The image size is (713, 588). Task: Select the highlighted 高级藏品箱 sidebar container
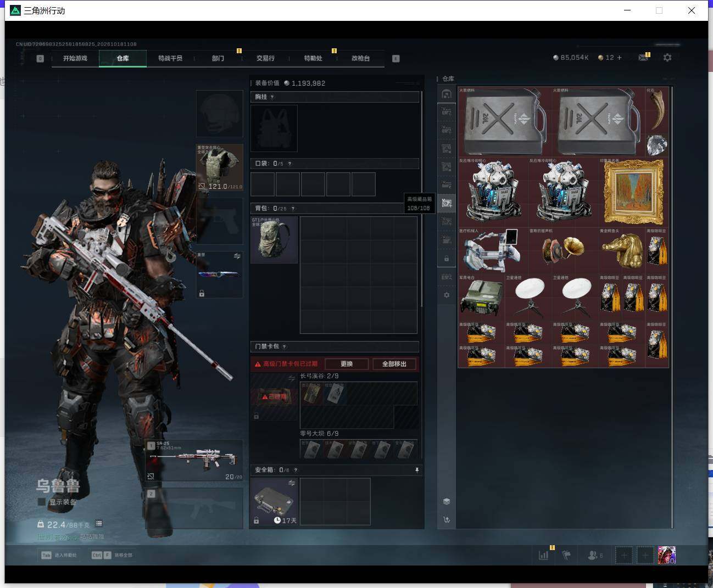[447, 203]
